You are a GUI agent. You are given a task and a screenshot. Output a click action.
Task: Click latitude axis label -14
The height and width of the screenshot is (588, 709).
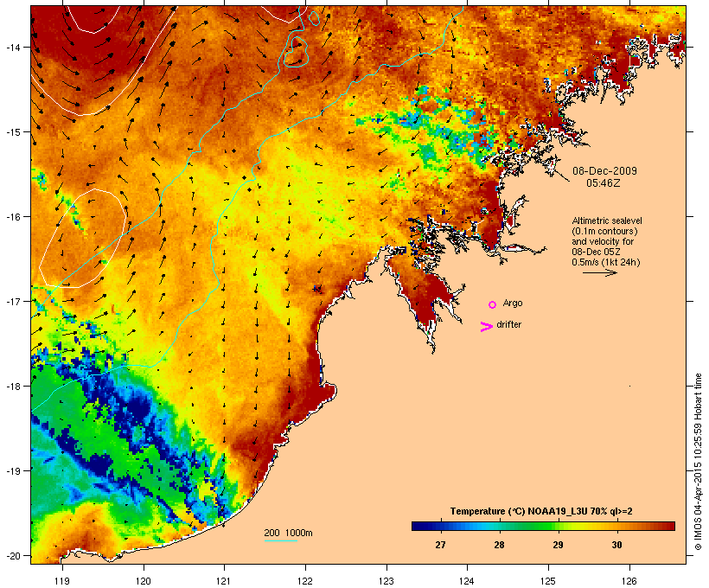[x=12, y=47]
